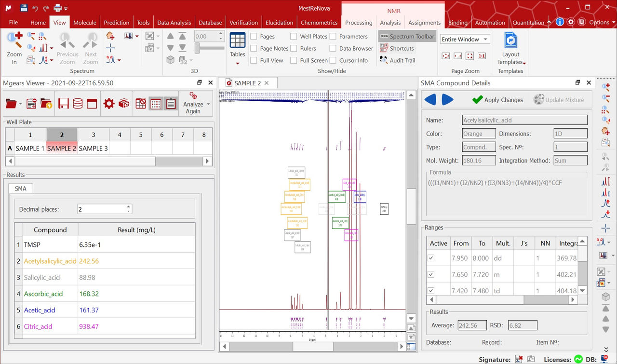Increase the Decimal places stepper
This screenshot has height=364, width=617.
[128, 206]
